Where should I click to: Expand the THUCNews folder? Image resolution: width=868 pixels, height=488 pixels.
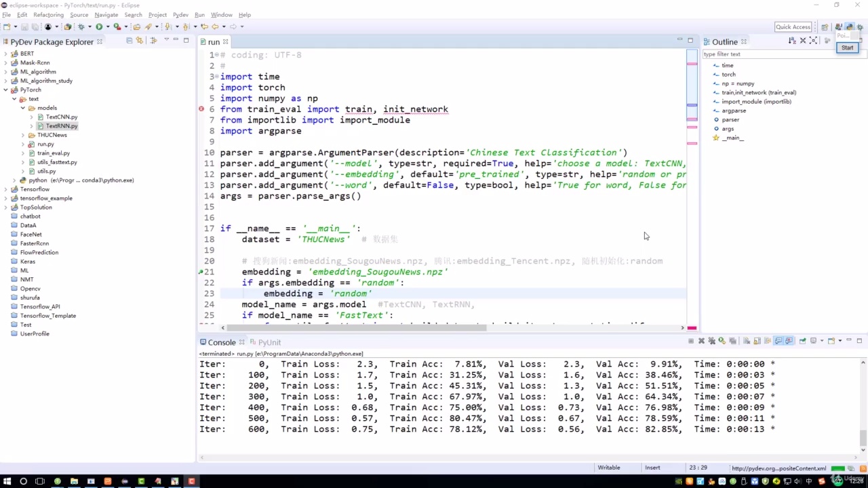pos(24,135)
